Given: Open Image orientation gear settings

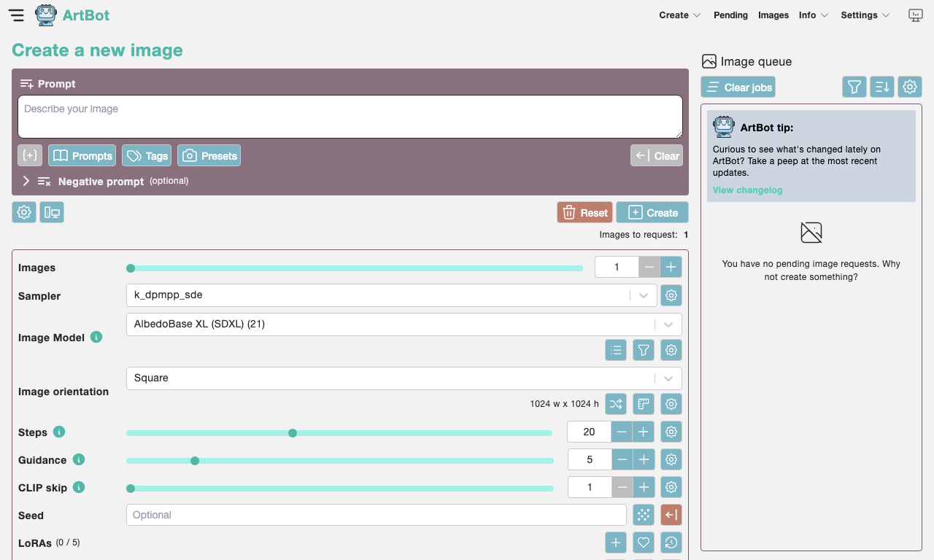Looking at the screenshot, I should click(x=671, y=404).
